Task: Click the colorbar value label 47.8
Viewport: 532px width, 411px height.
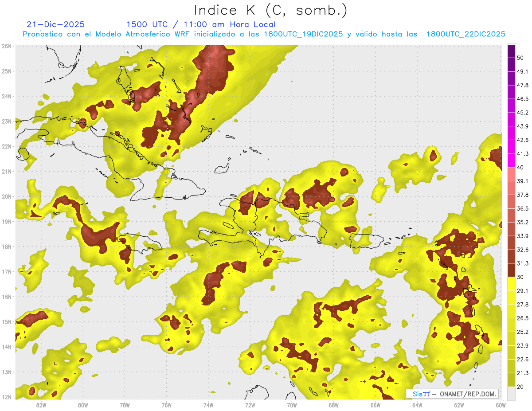Action: click(x=523, y=85)
